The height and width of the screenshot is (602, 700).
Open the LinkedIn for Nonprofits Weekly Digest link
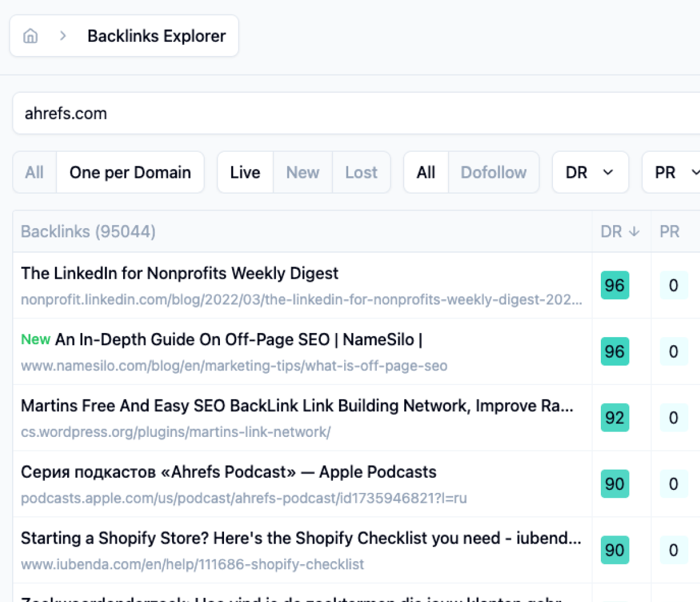click(180, 273)
